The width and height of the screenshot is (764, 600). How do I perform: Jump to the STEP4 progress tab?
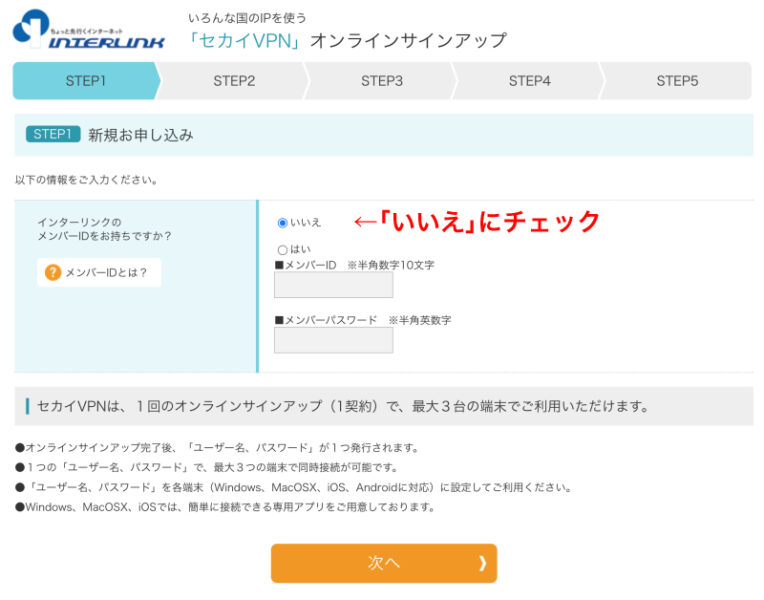tap(529, 81)
